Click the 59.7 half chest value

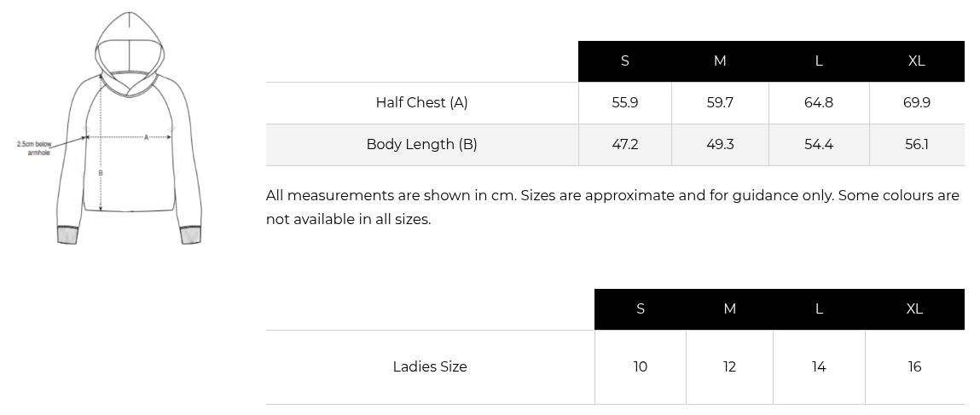click(x=720, y=103)
